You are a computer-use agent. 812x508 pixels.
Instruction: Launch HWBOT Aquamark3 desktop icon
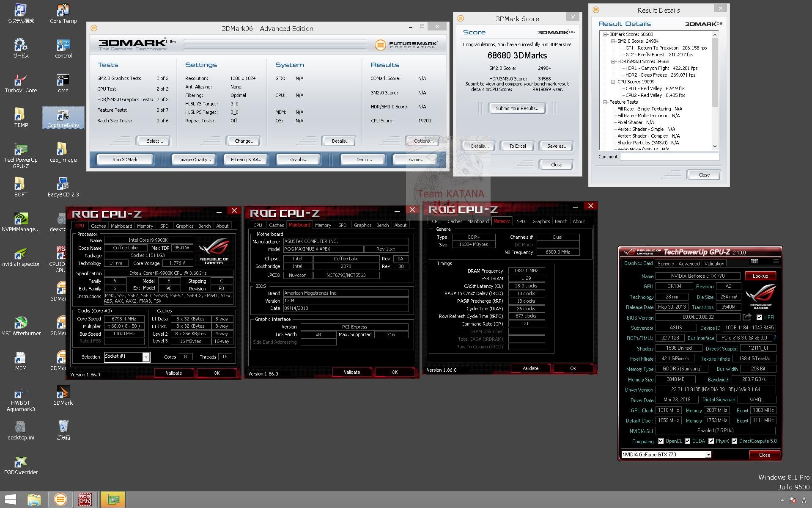21,399
